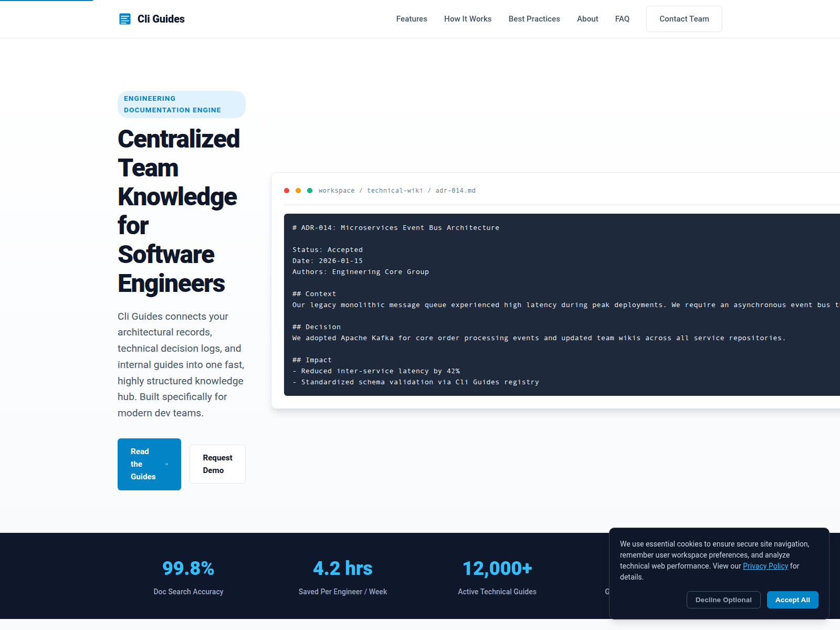This screenshot has width=840, height=630.
Task: Click the Cli Guides brand name
Action: click(161, 19)
